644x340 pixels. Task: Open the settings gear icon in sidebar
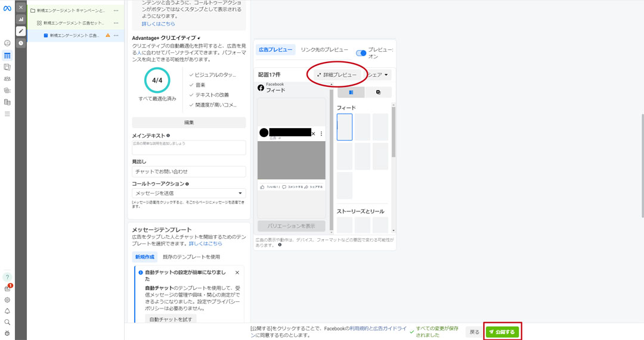7,300
